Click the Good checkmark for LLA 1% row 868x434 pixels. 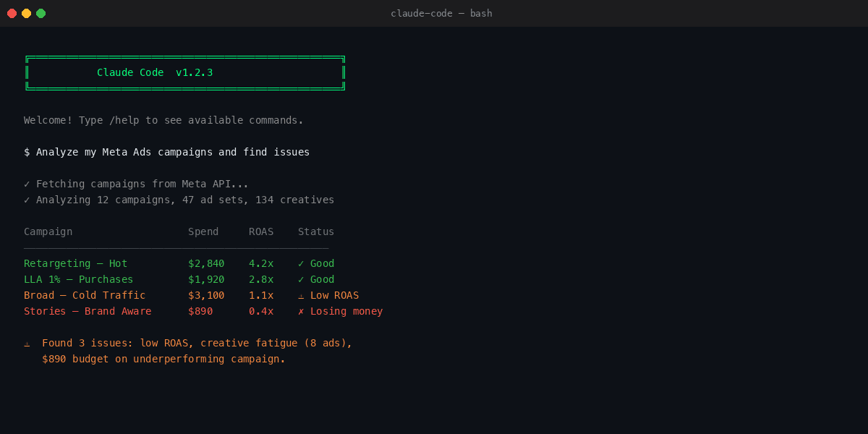(x=301, y=279)
